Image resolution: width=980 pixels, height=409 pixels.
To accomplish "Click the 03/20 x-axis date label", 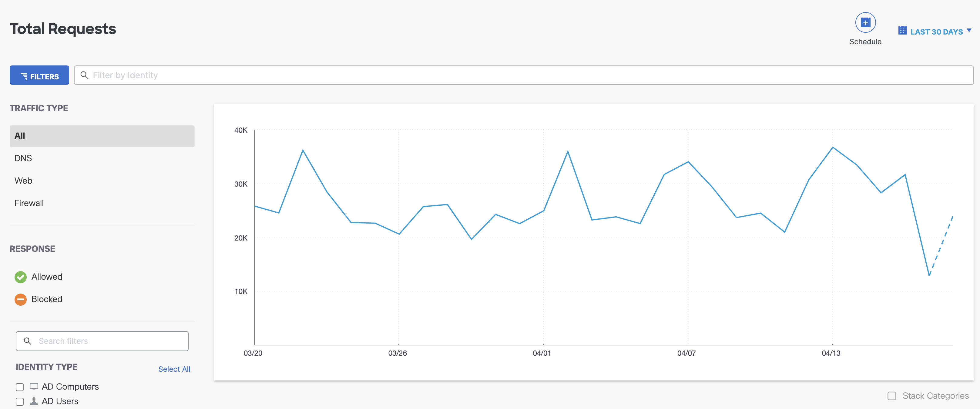I will point(253,353).
